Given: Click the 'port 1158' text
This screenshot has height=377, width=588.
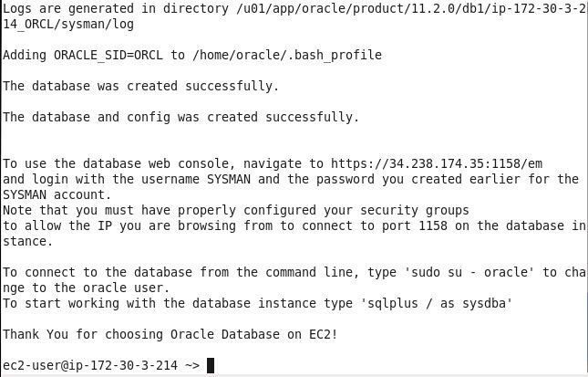Looking at the screenshot, I should tap(415, 225).
